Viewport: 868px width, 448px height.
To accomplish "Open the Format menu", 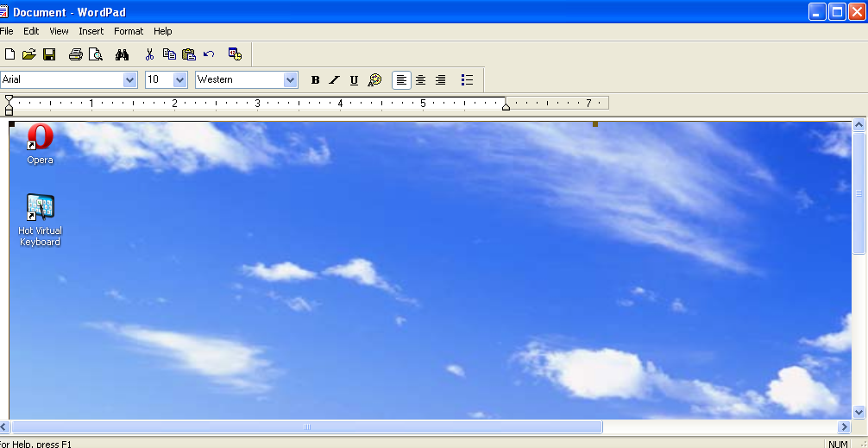I will pyautogui.click(x=129, y=31).
